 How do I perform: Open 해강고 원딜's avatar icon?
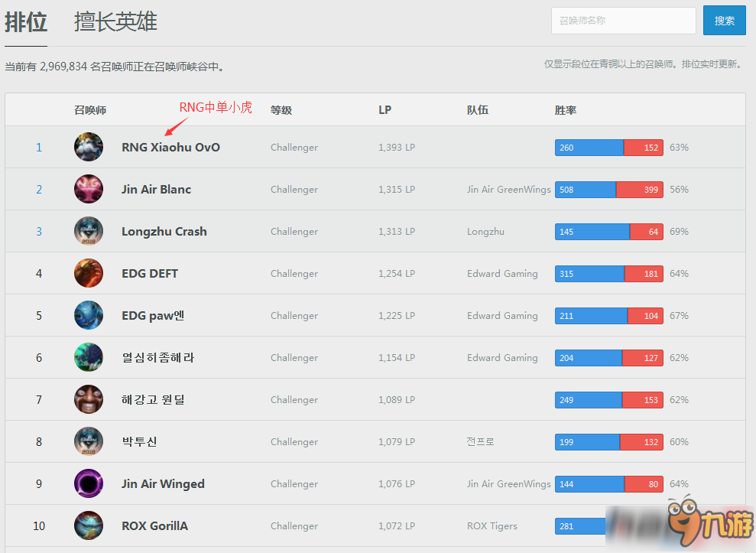point(89,399)
